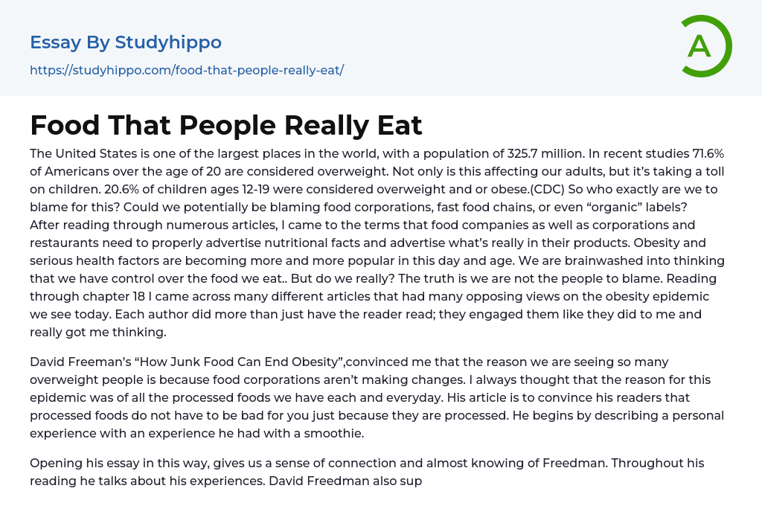Click the "20.6%" children statistic
This screenshot has width=762, height=532.
coord(101,189)
